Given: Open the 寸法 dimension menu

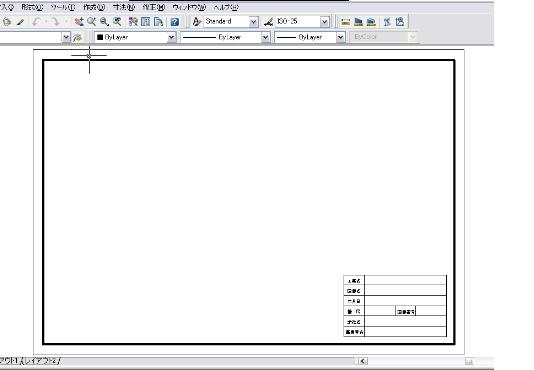Looking at the screenshot, I should click(x=124, y=7).
